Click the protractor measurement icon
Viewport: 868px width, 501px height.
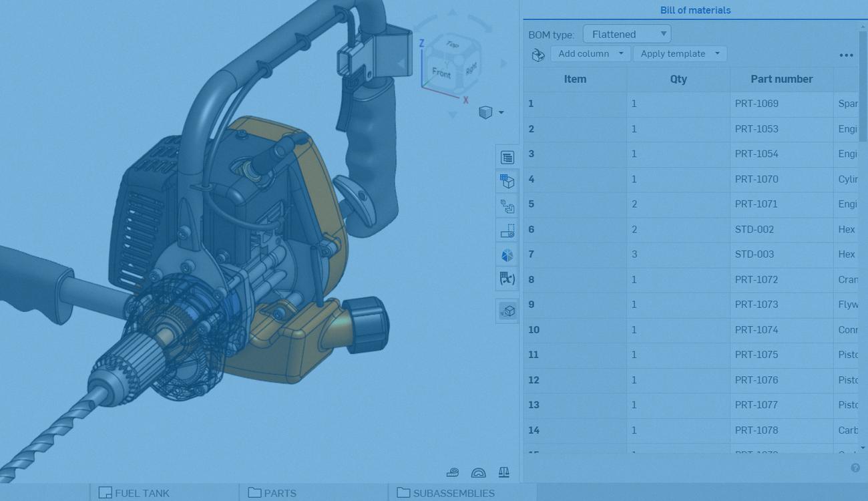(479, 472)
